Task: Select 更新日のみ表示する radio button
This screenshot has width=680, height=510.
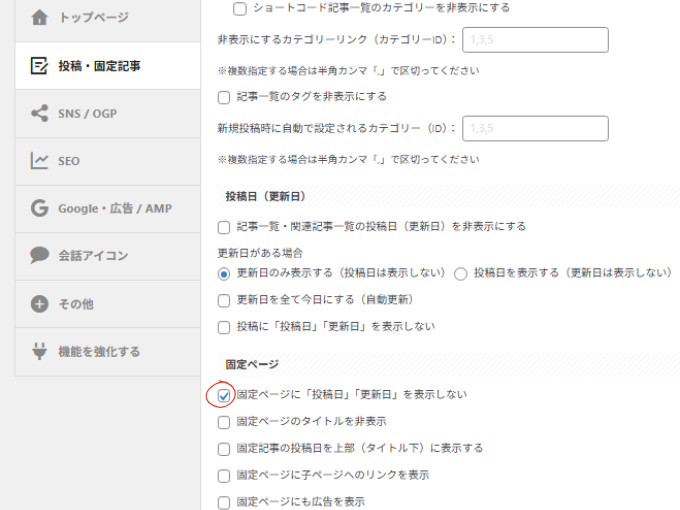Action: 224,274
